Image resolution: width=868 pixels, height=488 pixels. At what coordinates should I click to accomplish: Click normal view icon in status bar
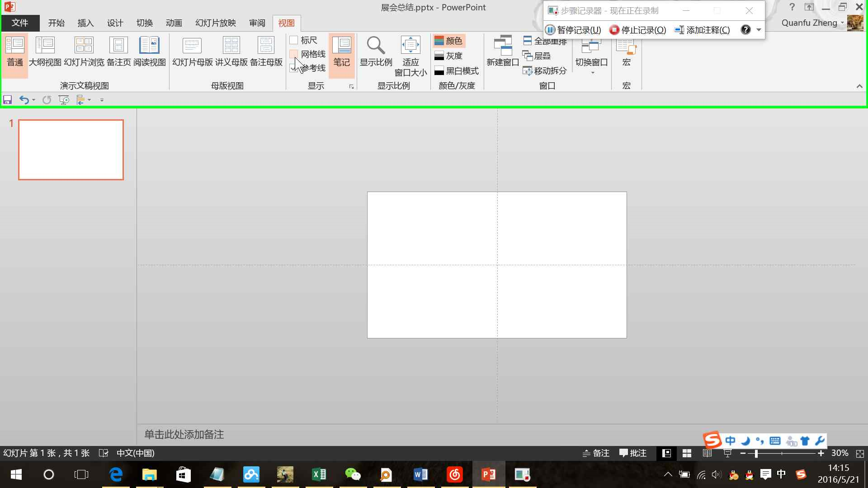pos(666,453)
